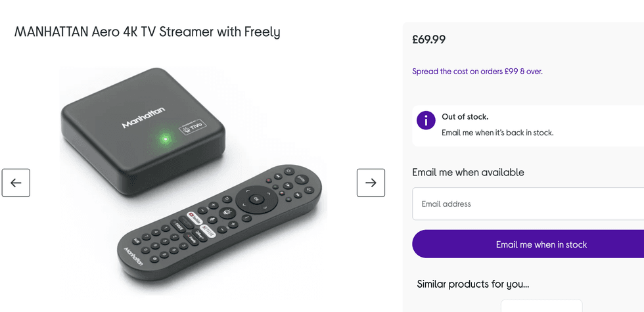644x312 pixels.
Task: Click the OK button on the remote
Action: pyautogui.click(x=256, y=199)
